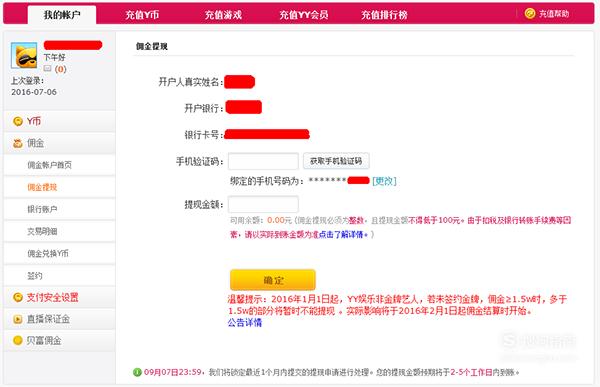Viewport: 600px width, 387px height.
Task: Click the Y币 coin icon in sidebar
Action: tap(18, 121)
